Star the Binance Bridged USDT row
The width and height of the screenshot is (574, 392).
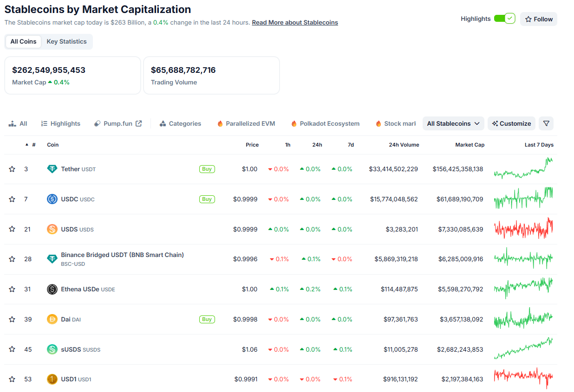tap(12, 259)
